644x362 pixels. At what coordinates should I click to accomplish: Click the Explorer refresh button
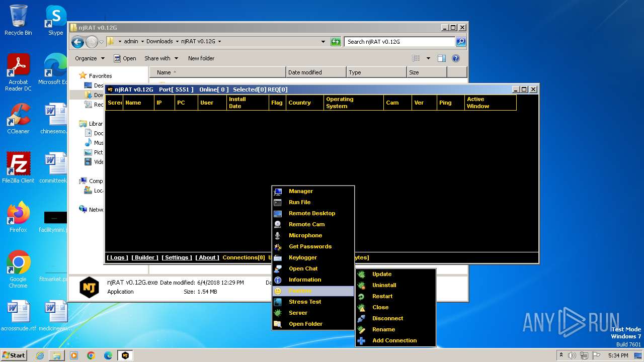click(x=336, y=42)
